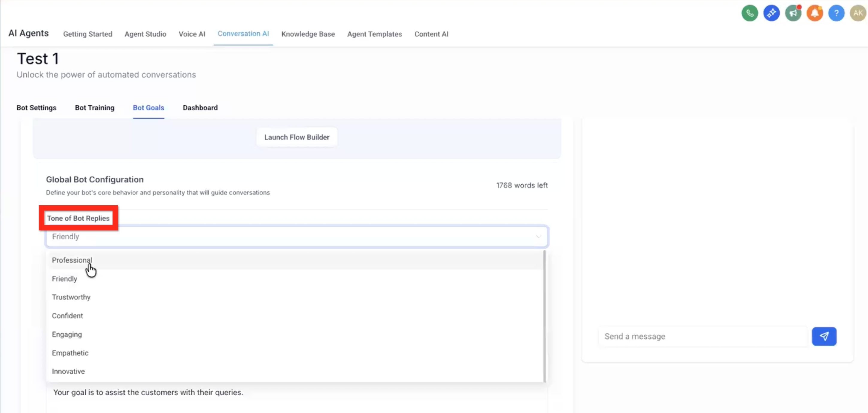Choose Trustworthy from the tone list
This screenshot has height=413, width=868.
pyautogui.click(x=295, y=297)
